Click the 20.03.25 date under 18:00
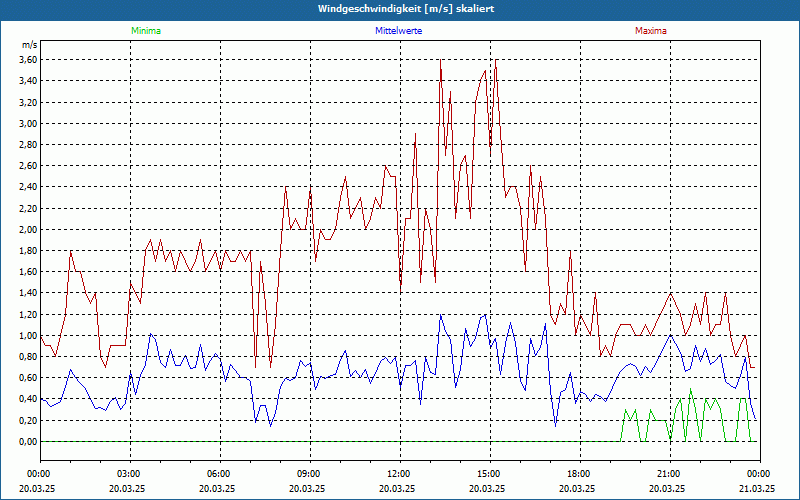This screenshot has width=800, height=500. pyautogui.click(x=577, y=488)
